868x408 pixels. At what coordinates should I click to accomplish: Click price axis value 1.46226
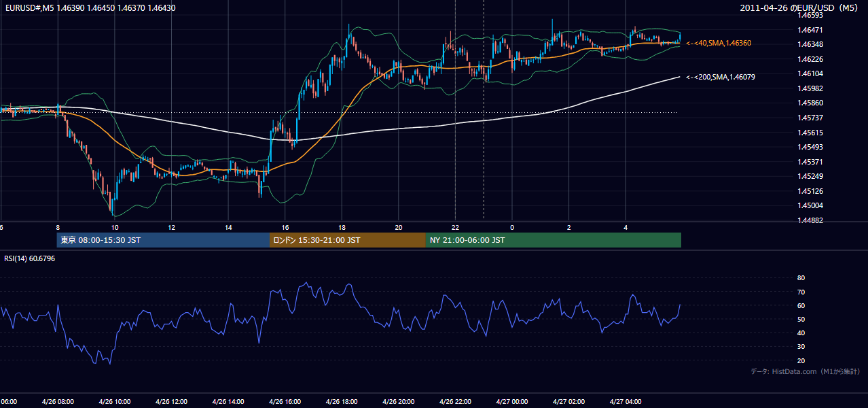(x=810, y=59)
